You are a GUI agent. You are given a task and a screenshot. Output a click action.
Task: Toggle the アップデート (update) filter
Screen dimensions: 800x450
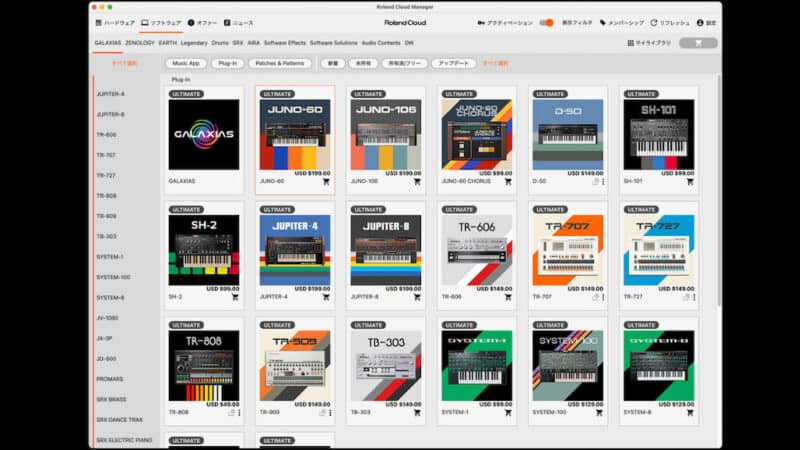[454, 63]
